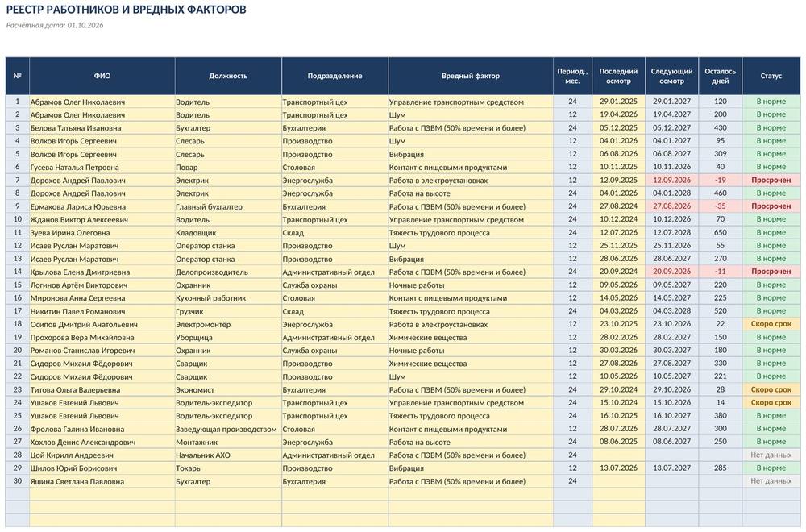Select the name Жданов Виктор Алексеевич
806x532 pixels.
point(79,219)
